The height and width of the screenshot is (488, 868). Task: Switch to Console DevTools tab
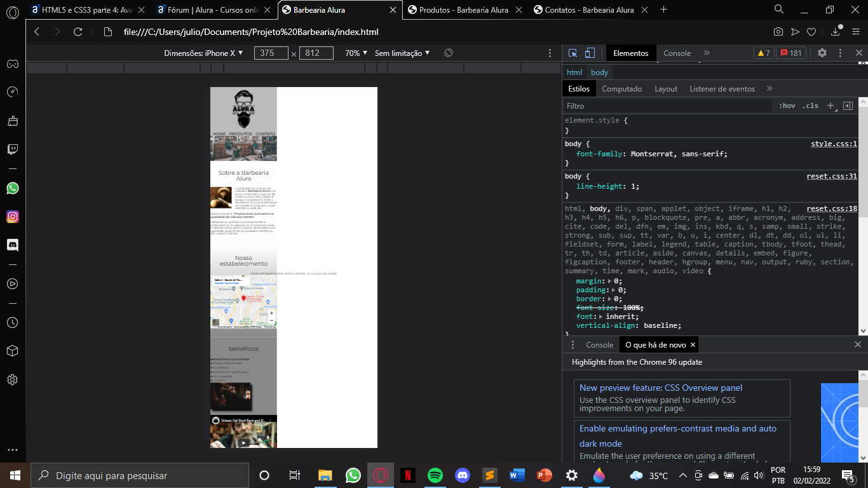pos(677,53)
